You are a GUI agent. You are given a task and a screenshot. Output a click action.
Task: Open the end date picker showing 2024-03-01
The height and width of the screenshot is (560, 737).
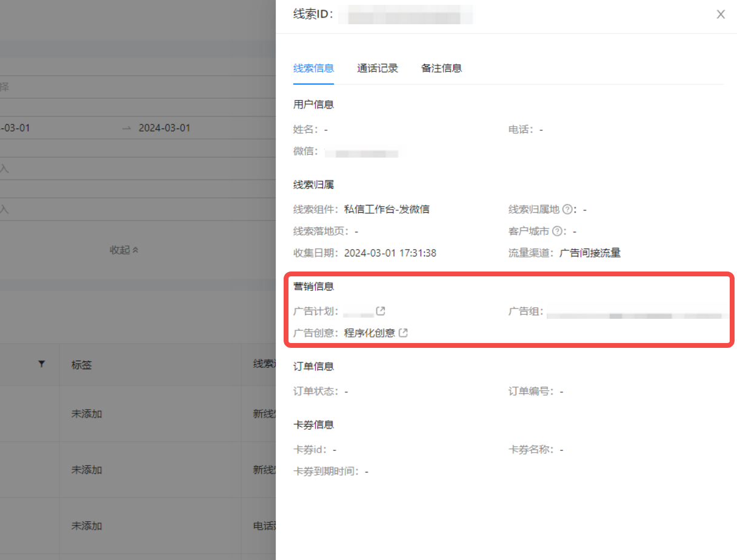164,128
